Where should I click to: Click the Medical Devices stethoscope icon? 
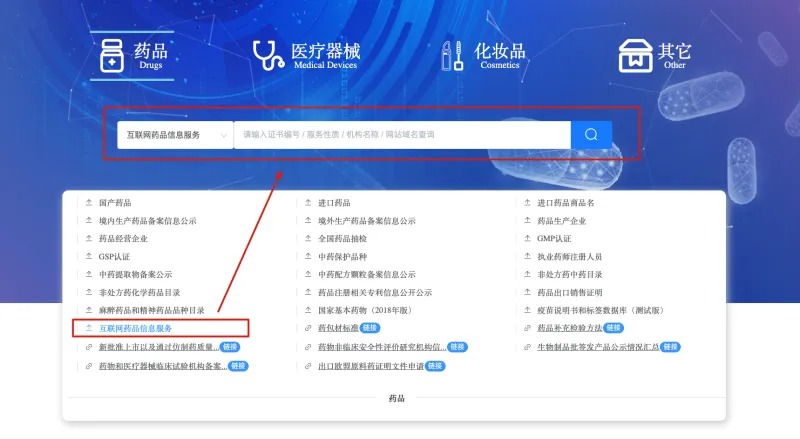pyautogui.click(x=268, y=56)
